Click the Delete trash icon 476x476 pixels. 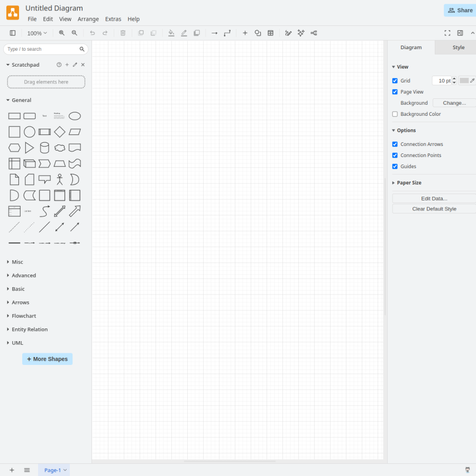[123, 33]
